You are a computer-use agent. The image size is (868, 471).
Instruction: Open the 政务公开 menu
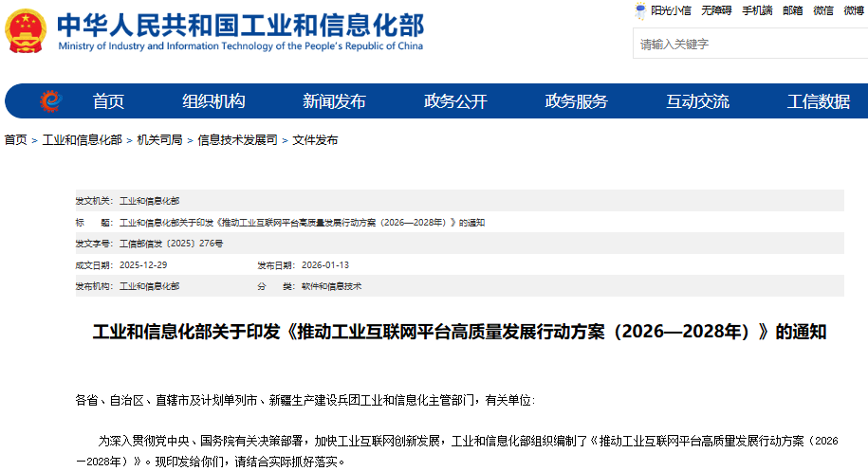455,101
